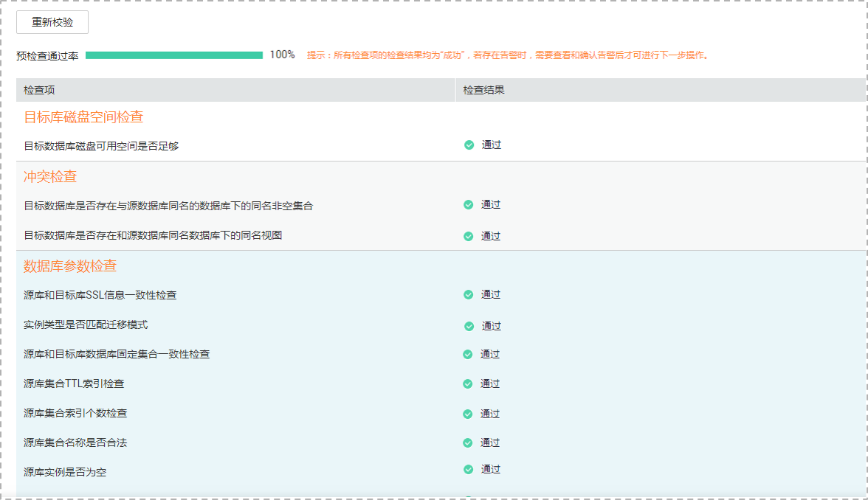868x500 pixels.
Task: Click success icon for 实例类型是否匹配迁移模式
Action: click(x=469, y=326)
